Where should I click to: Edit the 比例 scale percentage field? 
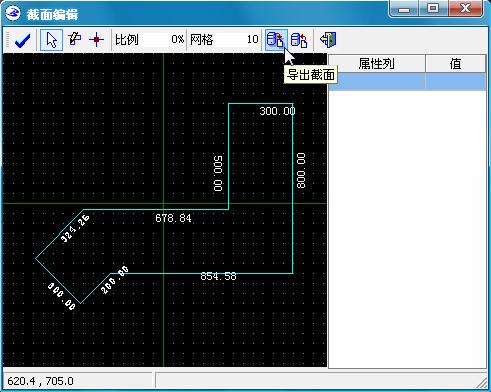point(149,40)
